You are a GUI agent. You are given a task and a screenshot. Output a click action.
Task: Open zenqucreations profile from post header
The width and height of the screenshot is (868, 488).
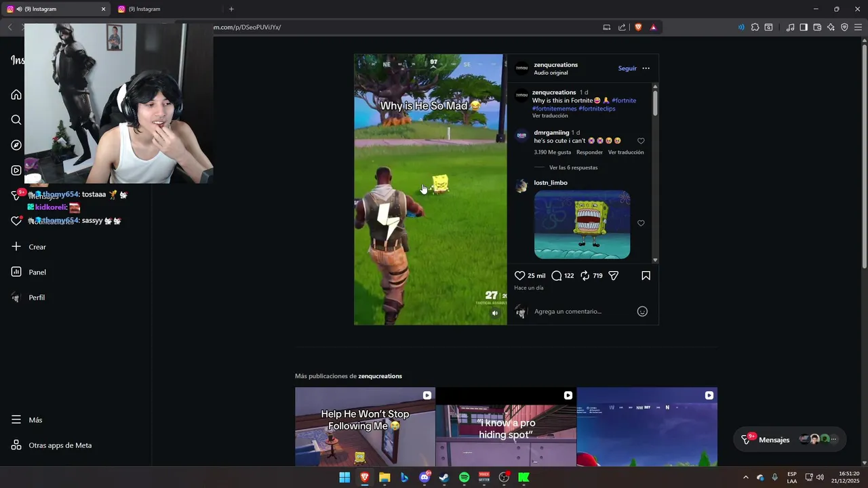[x=555, y=65]
